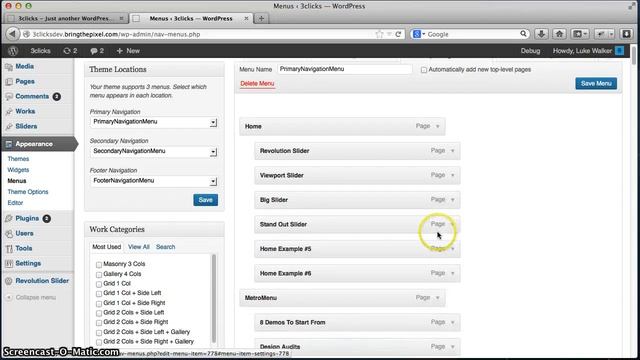
Task: Switch to the Search tab in Work Categories
Action: click(x=165, y=247)
